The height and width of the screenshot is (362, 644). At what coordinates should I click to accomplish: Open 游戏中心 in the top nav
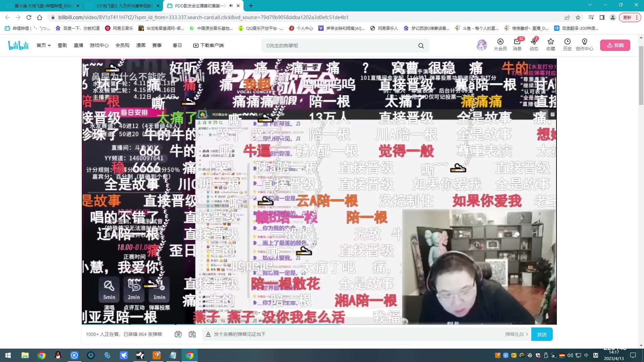click(99, 45)
